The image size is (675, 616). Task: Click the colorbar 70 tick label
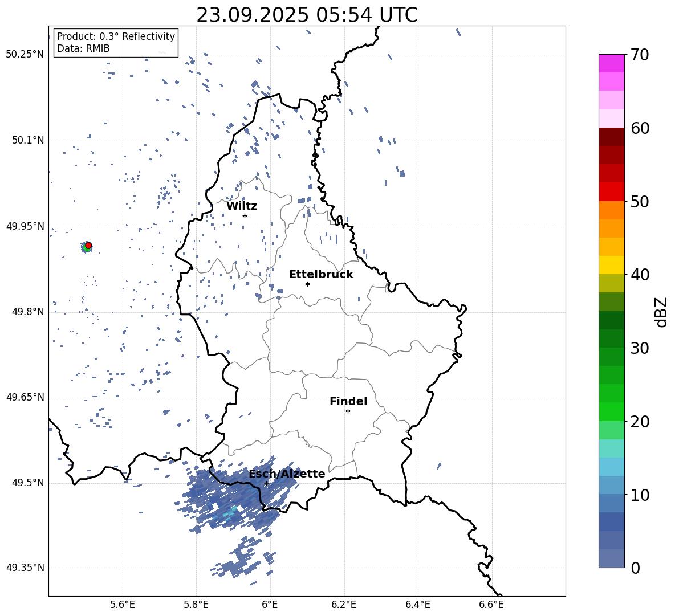click(640, 55)
